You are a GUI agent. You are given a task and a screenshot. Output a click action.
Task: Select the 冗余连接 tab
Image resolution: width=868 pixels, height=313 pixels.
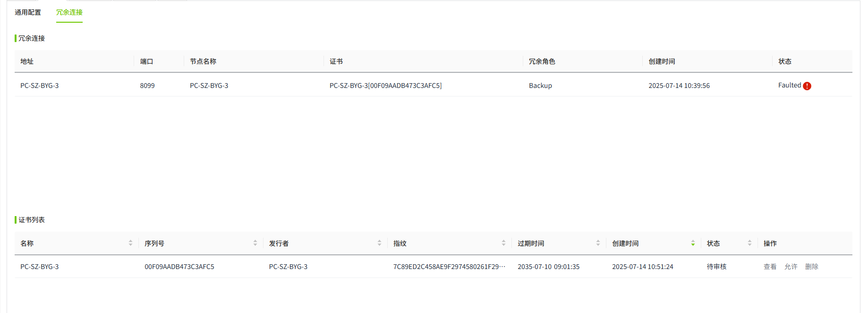click(69, 12)
